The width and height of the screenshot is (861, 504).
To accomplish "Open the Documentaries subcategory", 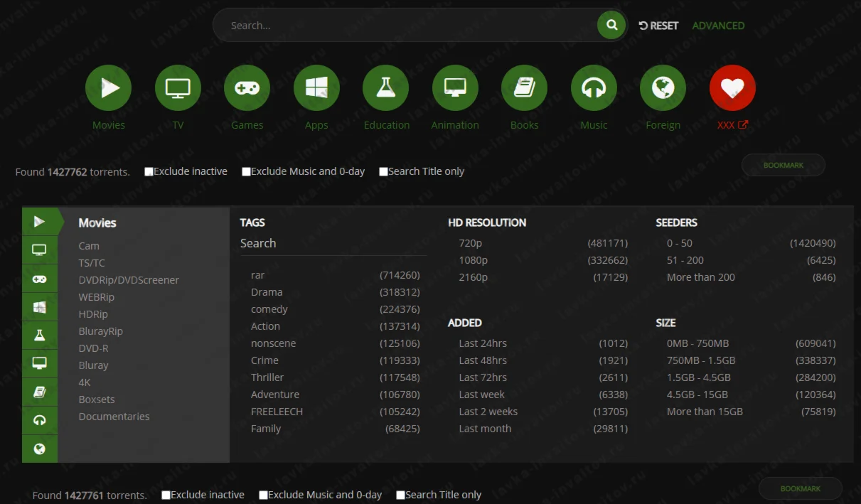I will (x=114, y=417).
